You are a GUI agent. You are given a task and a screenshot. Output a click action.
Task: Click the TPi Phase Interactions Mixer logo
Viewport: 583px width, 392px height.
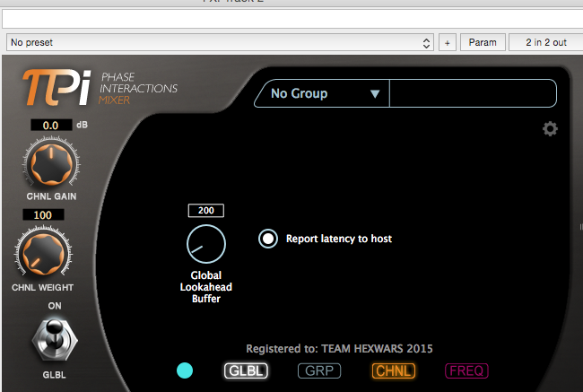(x=100, y=88)
